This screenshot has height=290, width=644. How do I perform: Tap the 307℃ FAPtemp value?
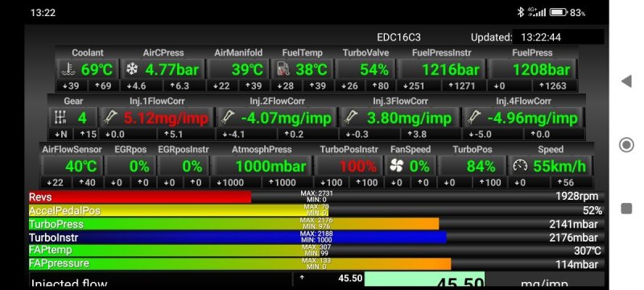[x=588, y=251]
